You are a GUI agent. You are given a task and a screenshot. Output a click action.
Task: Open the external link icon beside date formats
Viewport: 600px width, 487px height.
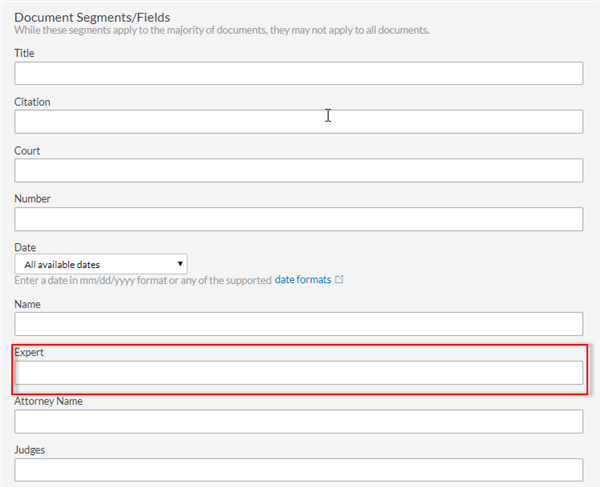[339, 280]
